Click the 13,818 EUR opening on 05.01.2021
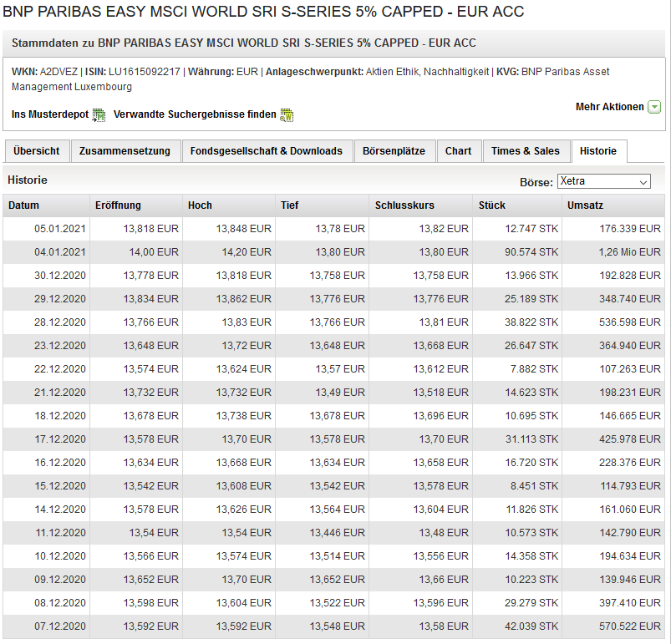The width and height of the screenshot is (671, 644). tap(151, 229)
